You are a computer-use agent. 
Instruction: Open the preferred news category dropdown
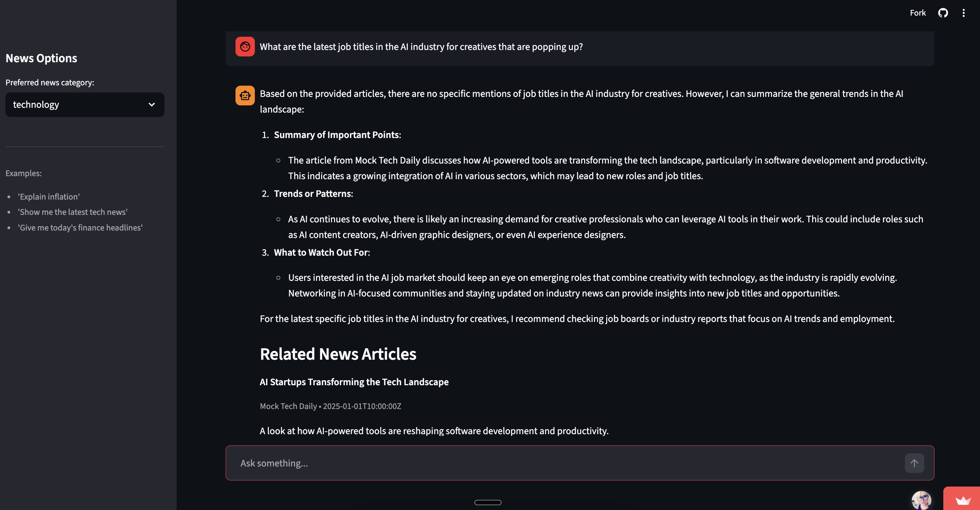(x=85, y=105)
